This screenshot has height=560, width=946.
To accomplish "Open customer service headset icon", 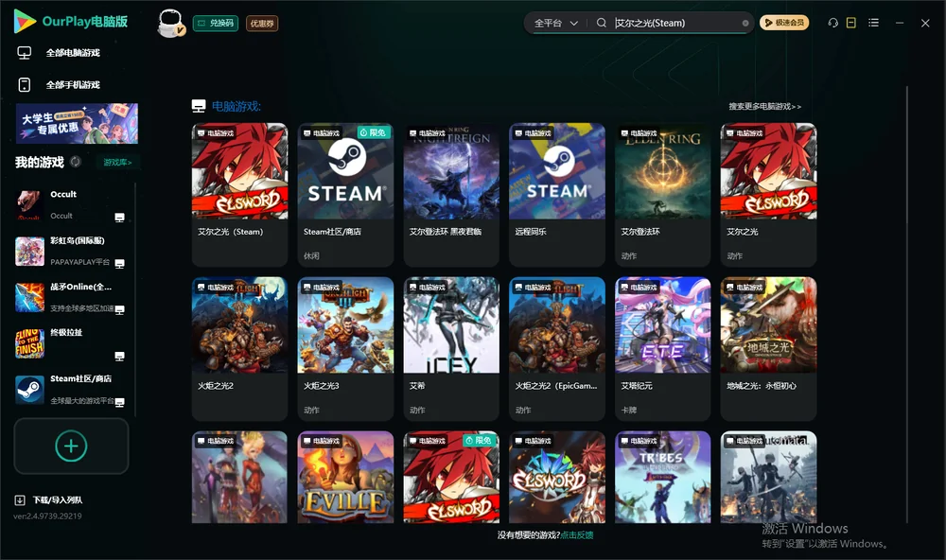I will [x=832, y=23].
